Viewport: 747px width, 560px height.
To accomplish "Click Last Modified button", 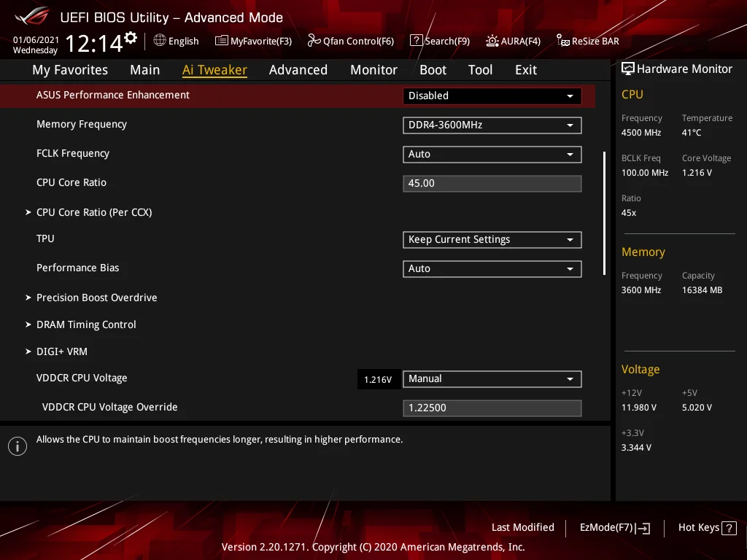I will pos(522,528).
